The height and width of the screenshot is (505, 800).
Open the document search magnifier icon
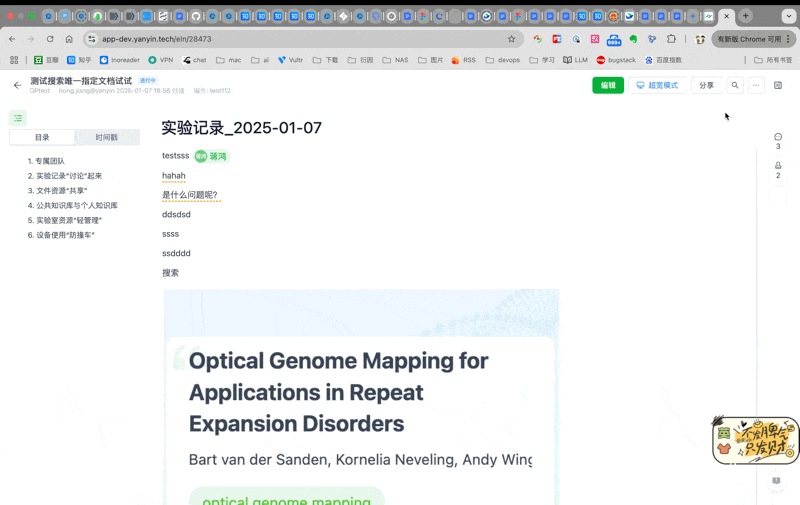(735, 86)
